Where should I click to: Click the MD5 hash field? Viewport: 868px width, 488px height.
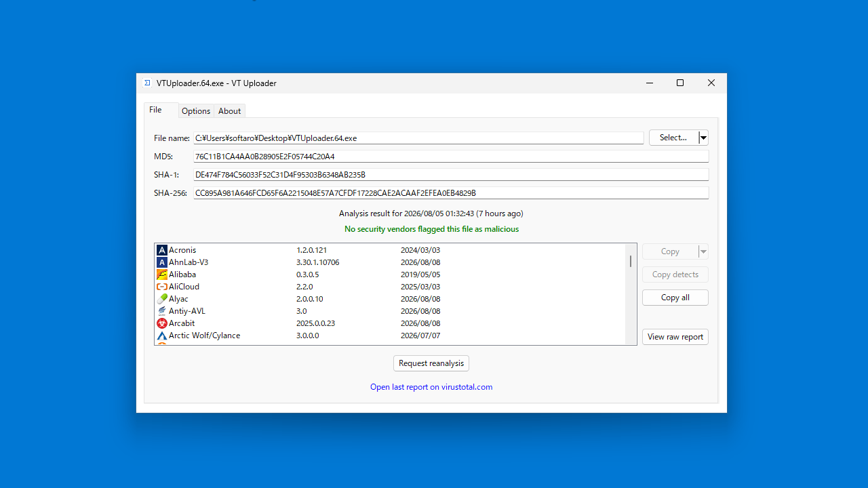(x=451, y=157)
